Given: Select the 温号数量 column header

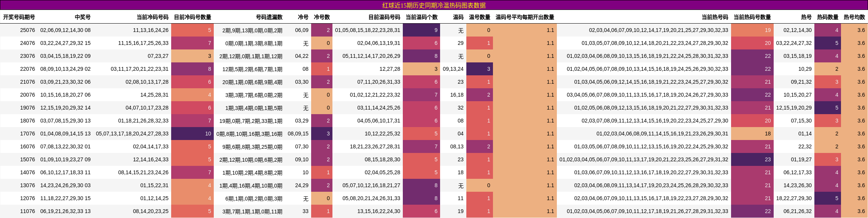Looking at the screenshot, I should [480, 17].
